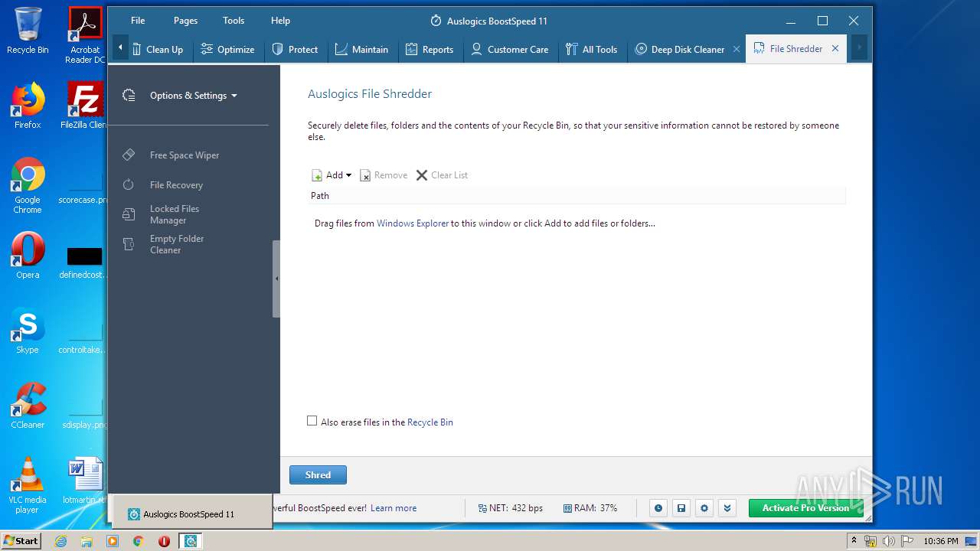Open the settings gear icon
This screenshot has width=980, height=551.
tap(704, 508)
